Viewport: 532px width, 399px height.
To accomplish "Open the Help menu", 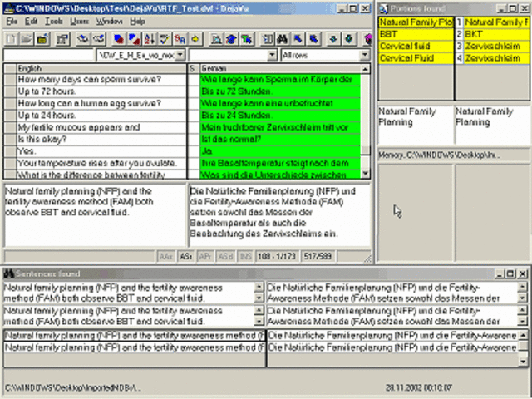I will tap(137, 22).
